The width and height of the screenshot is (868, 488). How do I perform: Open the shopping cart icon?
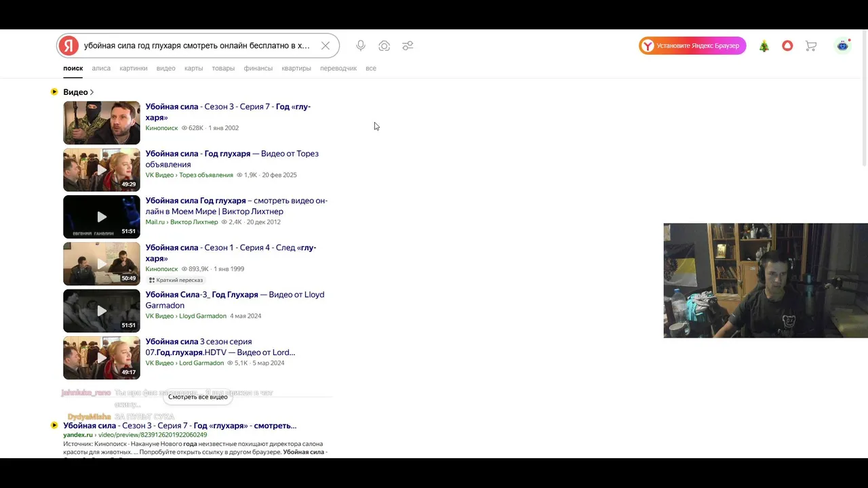pyautogui.click(x=811, y=46)
